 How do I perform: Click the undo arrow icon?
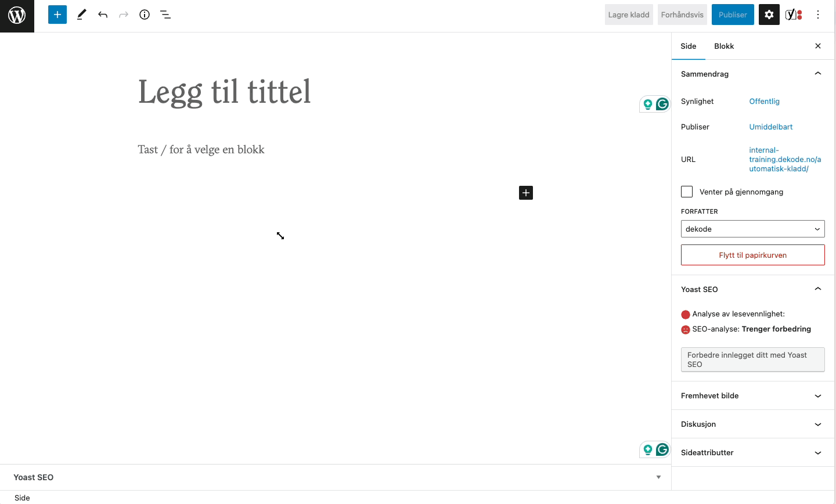coord(103,15)
